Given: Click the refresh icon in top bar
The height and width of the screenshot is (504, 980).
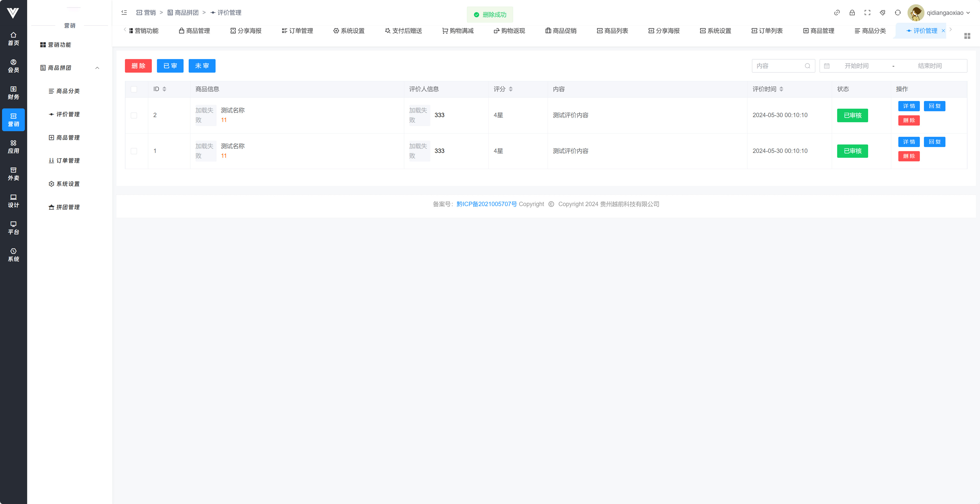Looking at the screenshot, I should [898, 13].
